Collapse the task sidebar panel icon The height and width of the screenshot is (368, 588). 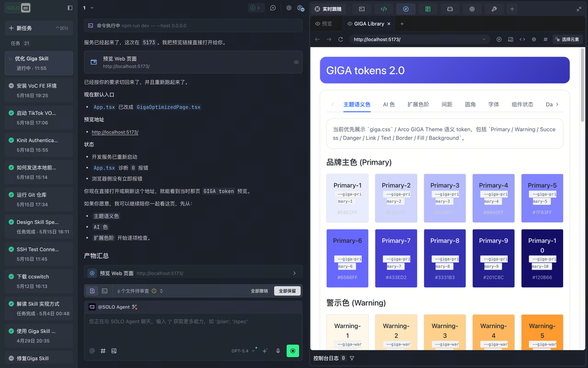[70, 8]
